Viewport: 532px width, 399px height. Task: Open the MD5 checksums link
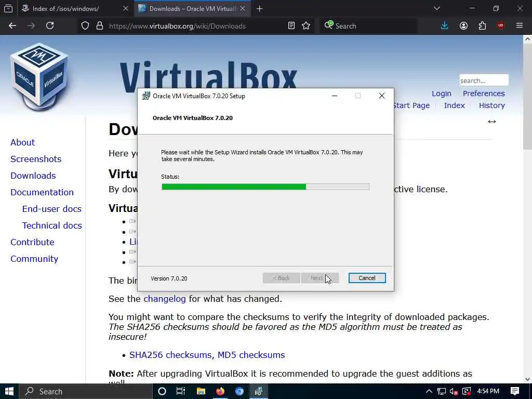click(x=251, y=354)
